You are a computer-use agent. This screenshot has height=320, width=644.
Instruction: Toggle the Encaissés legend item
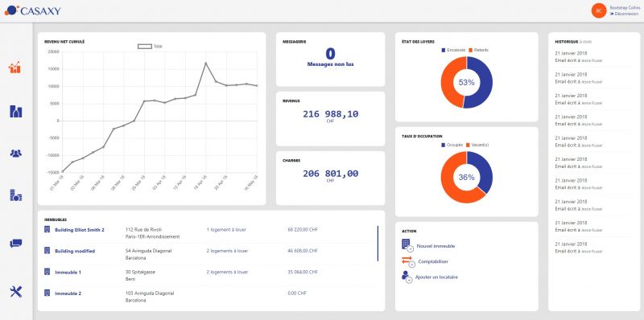(453, 50)
